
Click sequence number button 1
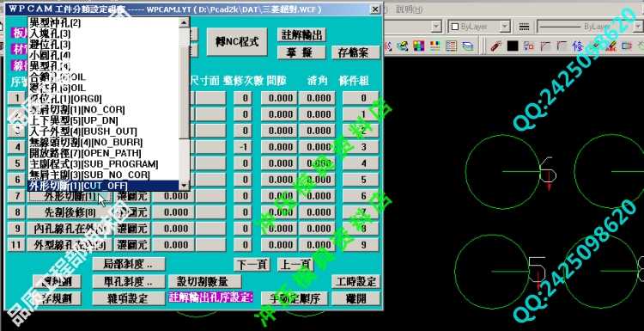coord(16,98)
